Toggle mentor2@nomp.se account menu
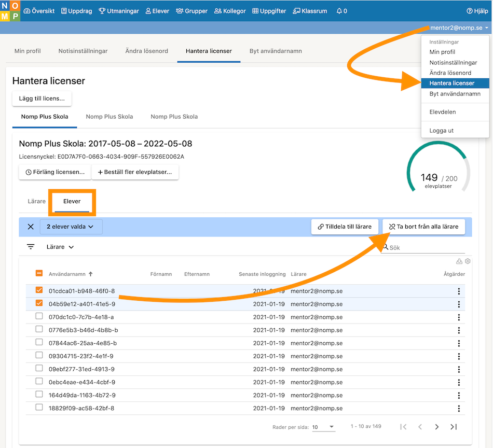The width and height of the screenshot is (493, 448). (459, 27)
